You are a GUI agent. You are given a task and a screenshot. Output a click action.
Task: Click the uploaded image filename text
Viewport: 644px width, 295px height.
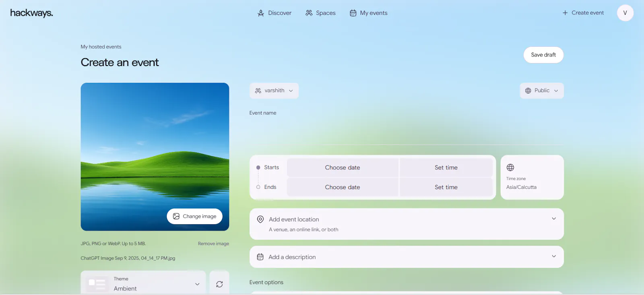(128, 258)
